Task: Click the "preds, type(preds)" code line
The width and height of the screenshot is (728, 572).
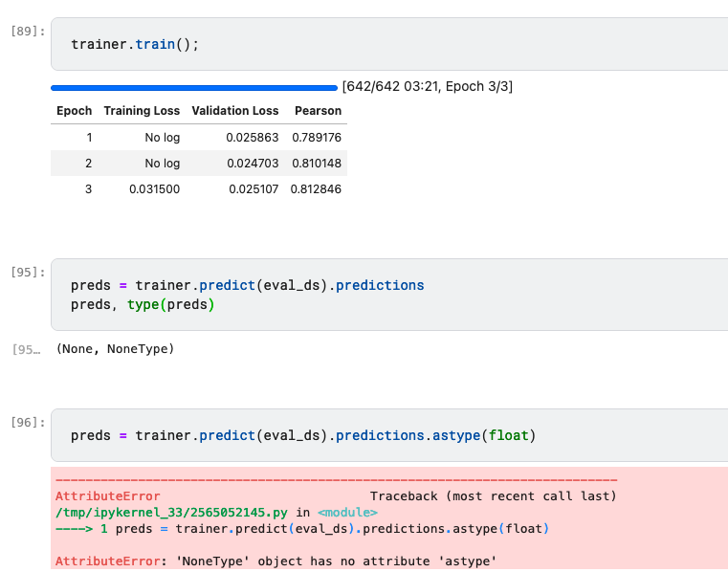Action: [143, 305]
